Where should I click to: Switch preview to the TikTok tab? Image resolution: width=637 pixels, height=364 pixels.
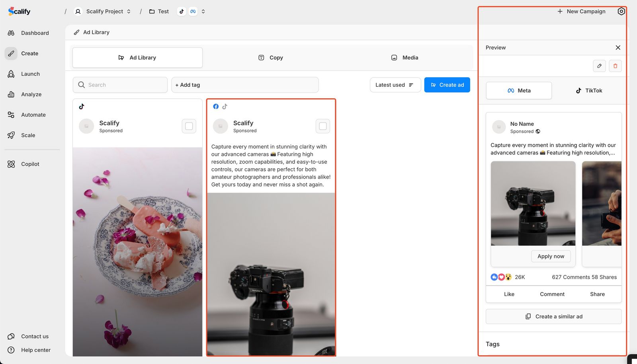[x=589, y=91]
